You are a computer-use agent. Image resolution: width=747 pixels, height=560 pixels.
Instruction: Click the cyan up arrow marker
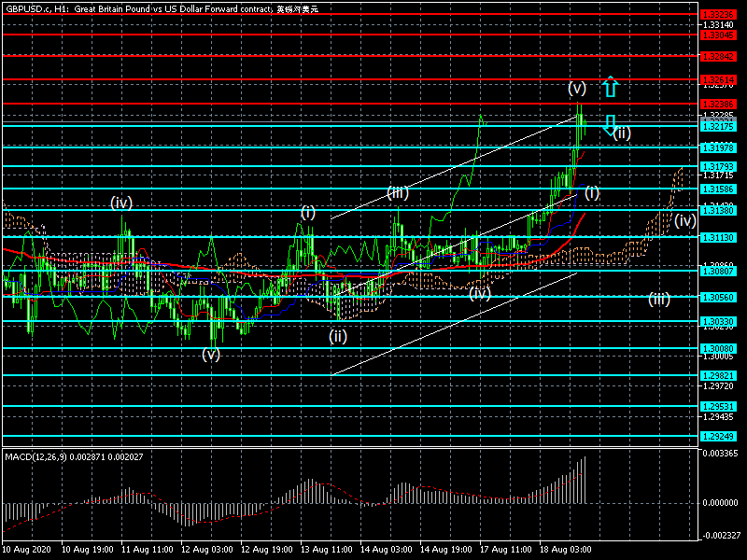[610, 88]
